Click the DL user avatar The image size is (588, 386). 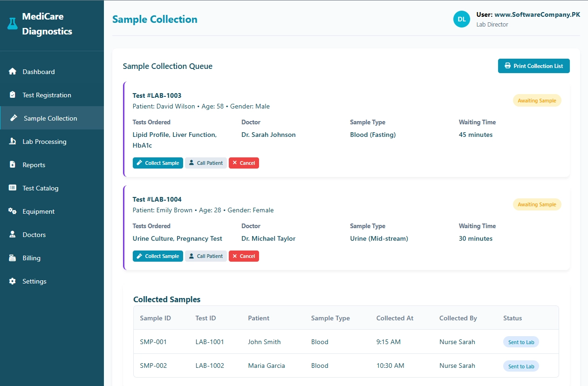[461, 19]
